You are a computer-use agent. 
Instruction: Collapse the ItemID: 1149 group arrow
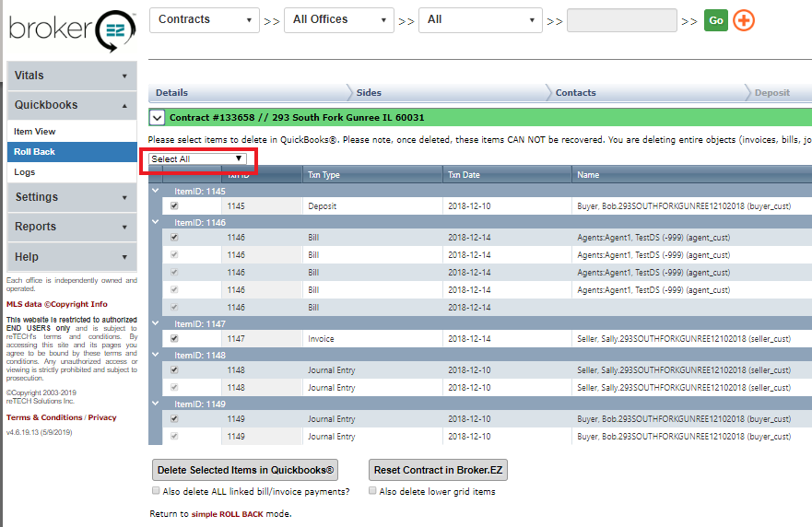(156, 403)
